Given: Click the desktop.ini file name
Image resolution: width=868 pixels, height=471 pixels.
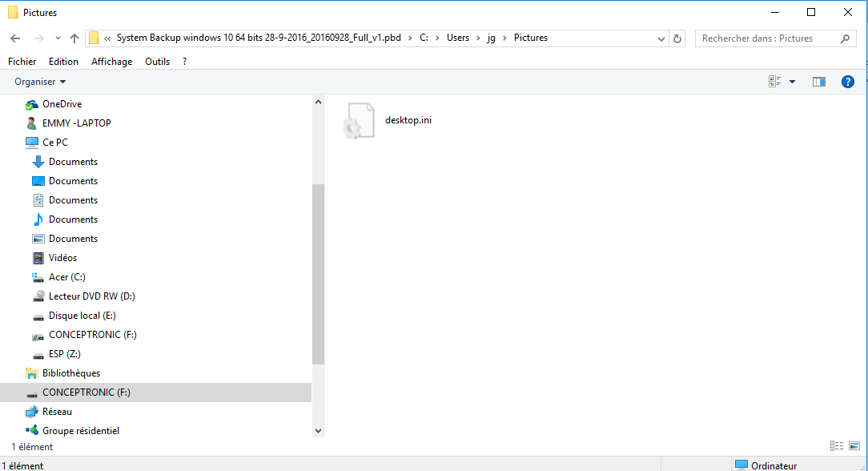Looking at the screenshot, I should click(x=408, y=120).
